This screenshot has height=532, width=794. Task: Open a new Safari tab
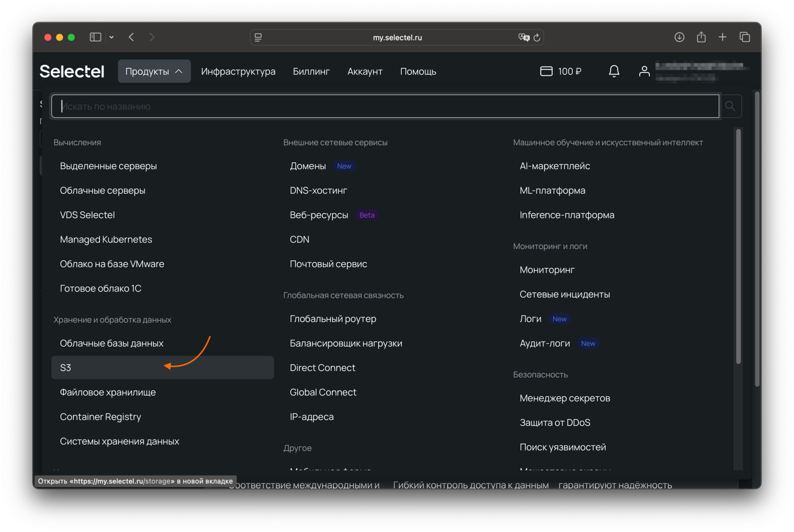(723, 37)
